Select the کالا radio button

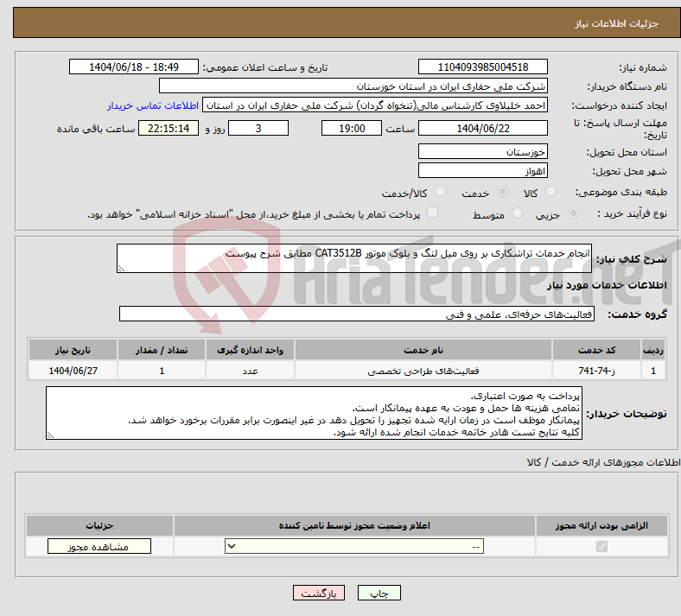(x=551, y=192)
